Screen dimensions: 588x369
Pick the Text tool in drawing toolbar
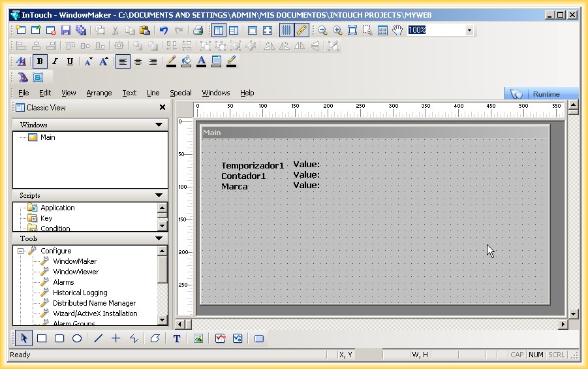[176, 338]
